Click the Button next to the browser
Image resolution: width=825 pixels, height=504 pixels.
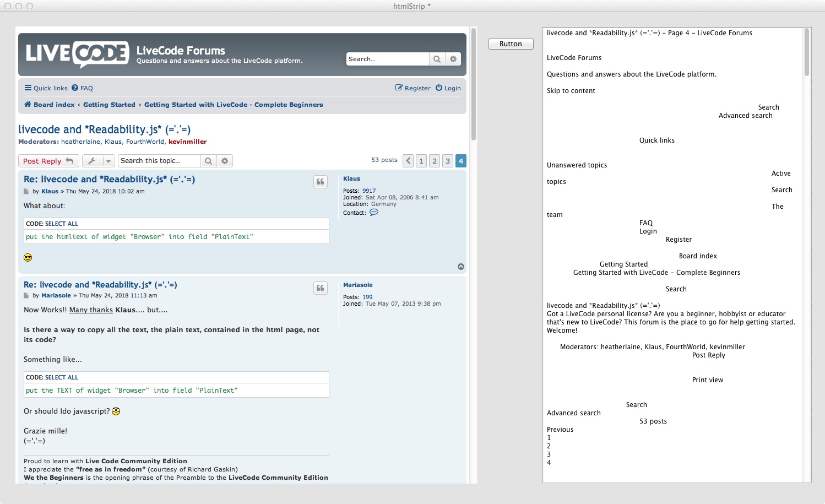511,44
